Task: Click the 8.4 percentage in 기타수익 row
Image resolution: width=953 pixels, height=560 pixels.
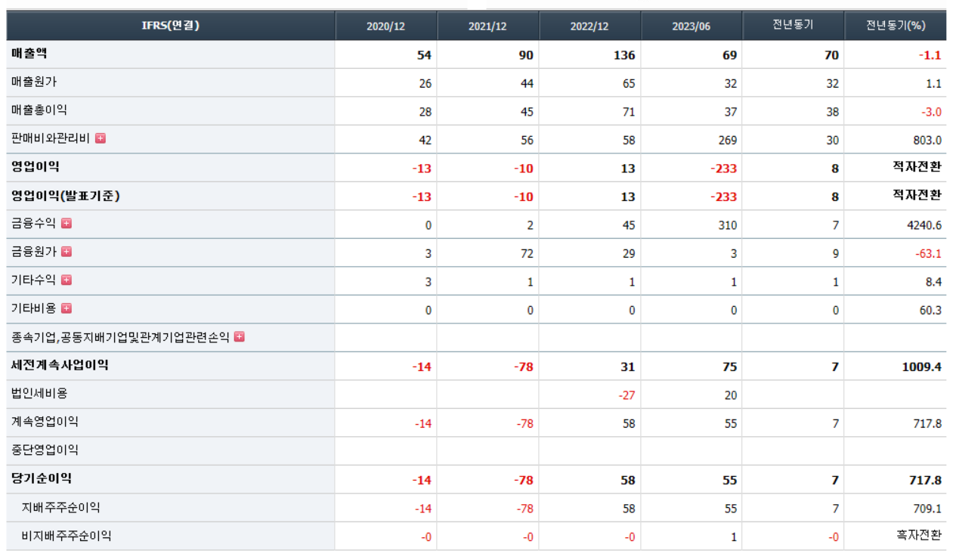Action: pos(934,282)
